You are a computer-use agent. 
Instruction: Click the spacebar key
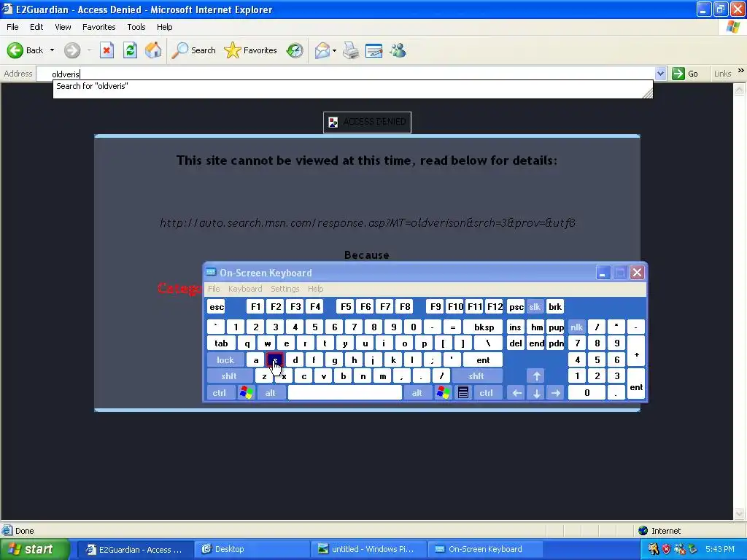tap(345, 393)
